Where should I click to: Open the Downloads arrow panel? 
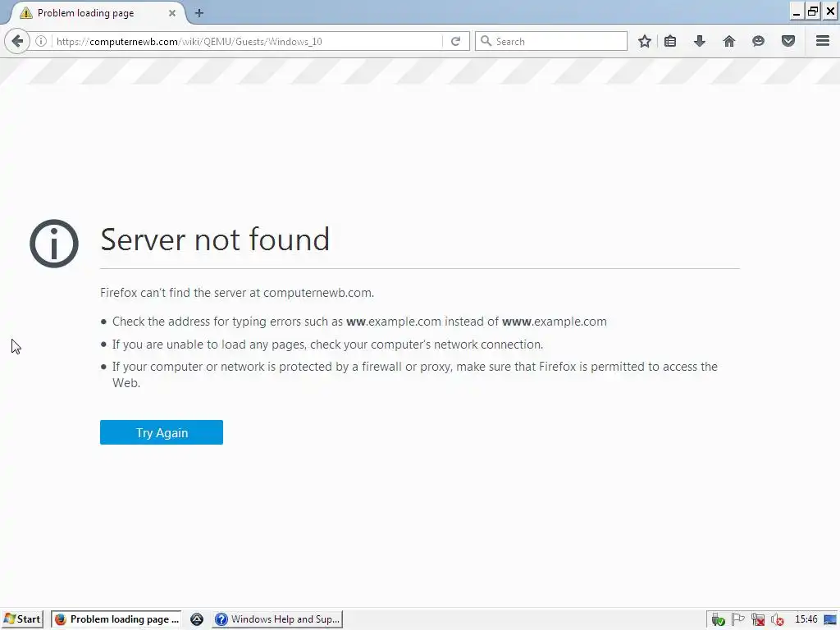tap(699, 41)
